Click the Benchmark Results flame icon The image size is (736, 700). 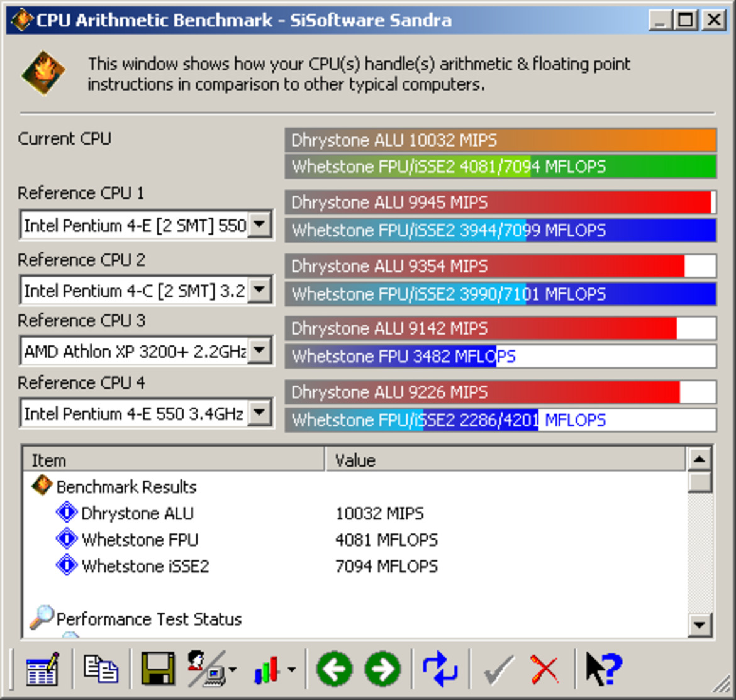tap(42, 486)
